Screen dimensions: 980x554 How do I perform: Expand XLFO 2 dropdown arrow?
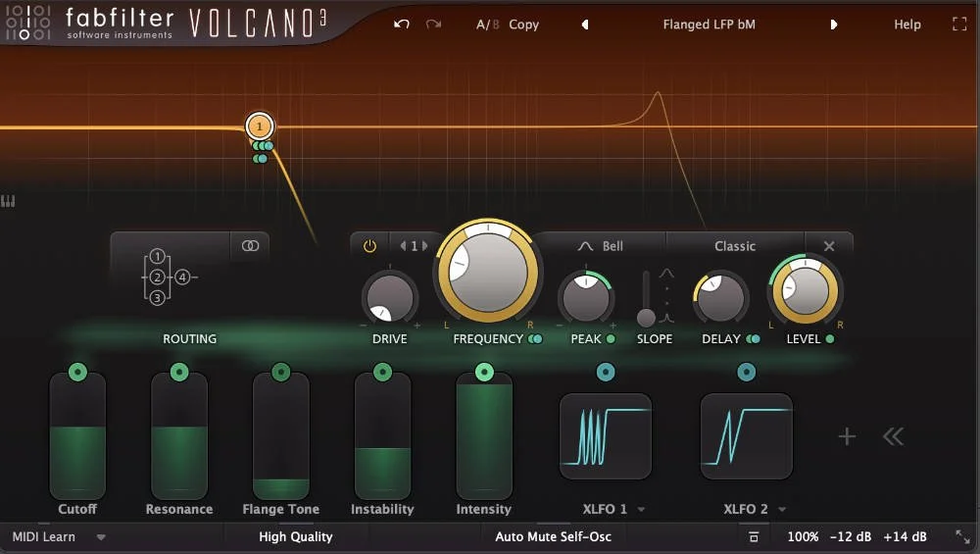point(782,510)
